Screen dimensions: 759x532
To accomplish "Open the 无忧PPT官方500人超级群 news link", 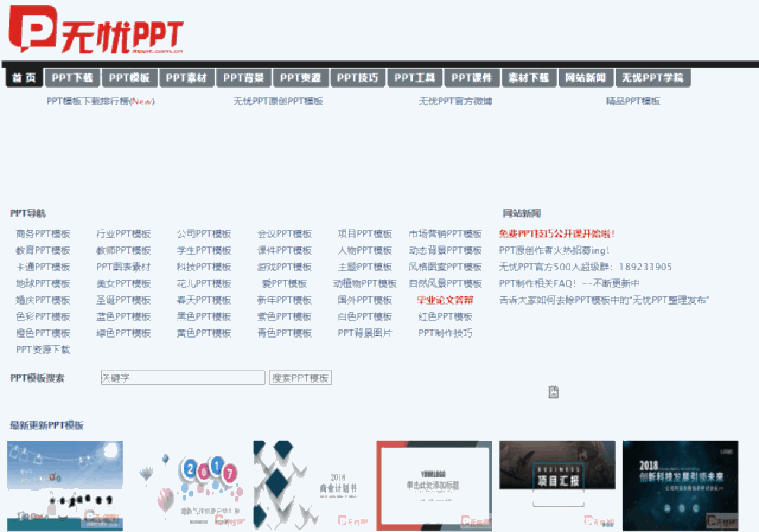I will 585,267.
